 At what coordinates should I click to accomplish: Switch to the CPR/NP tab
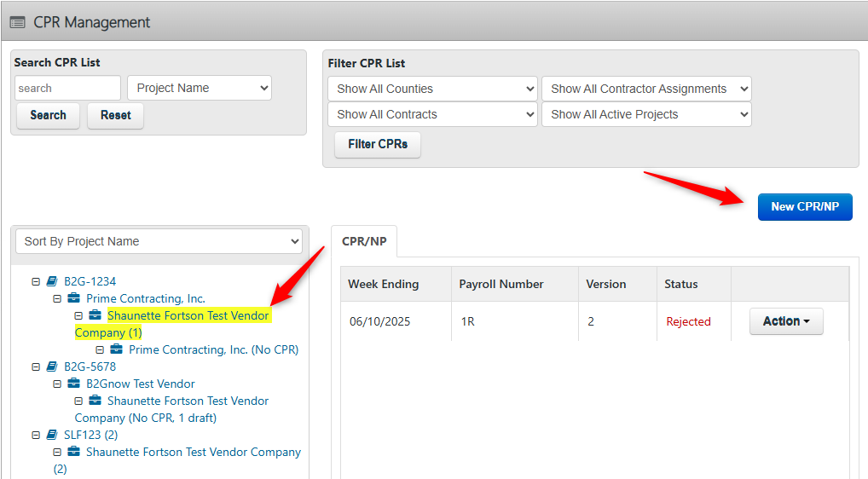pos(364,241)
